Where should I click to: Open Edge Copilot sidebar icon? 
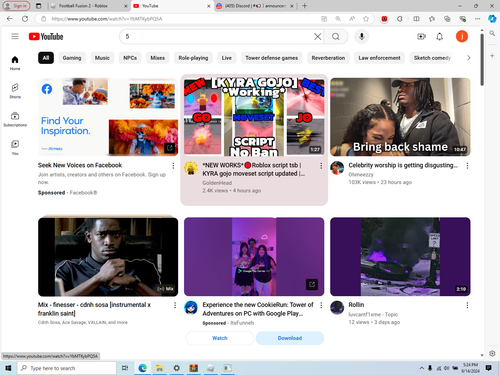pos(492,19)
